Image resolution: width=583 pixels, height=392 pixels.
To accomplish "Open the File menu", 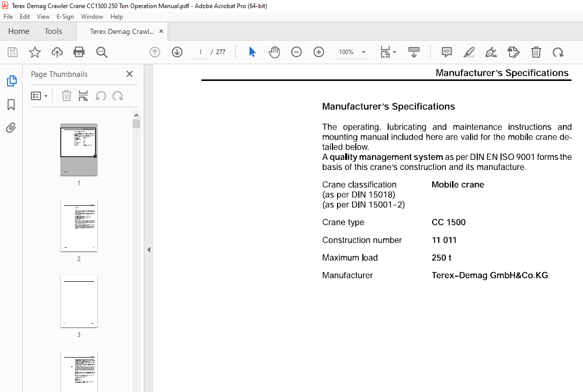I will [x=8, y=17].
